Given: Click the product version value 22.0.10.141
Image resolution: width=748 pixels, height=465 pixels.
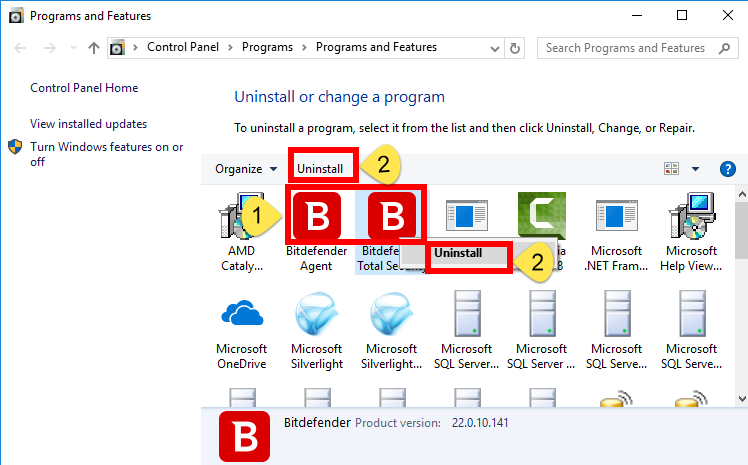Looking at the screenshot, I should pos(480,423).
